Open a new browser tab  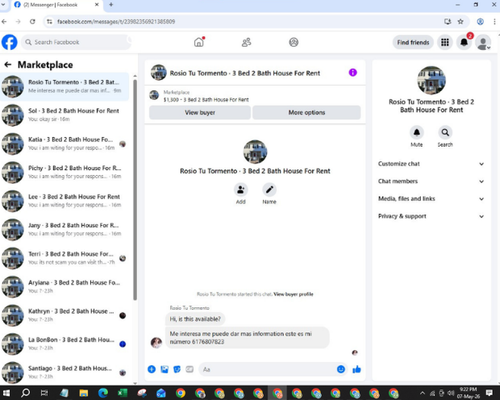pos(111,5)
